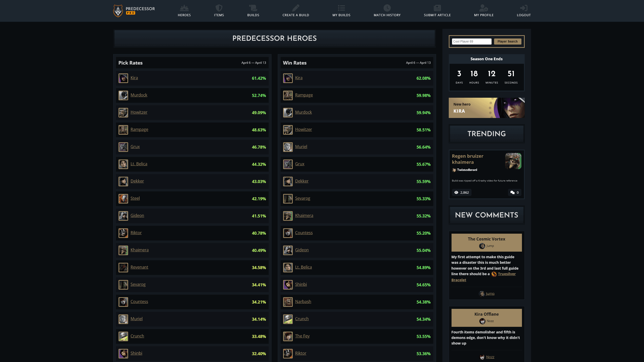
Task: Open Match History clock icon
Action: coord(387,8)
